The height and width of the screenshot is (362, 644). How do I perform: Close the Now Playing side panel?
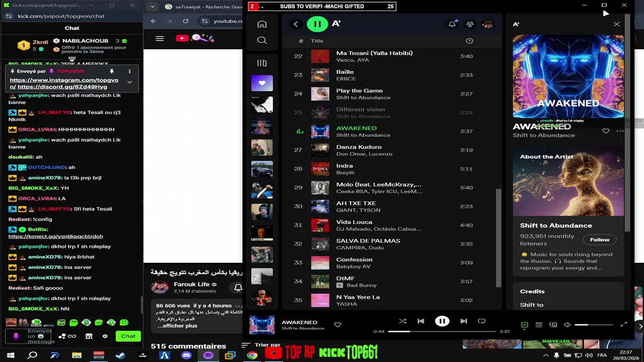(x=616, y=24)
